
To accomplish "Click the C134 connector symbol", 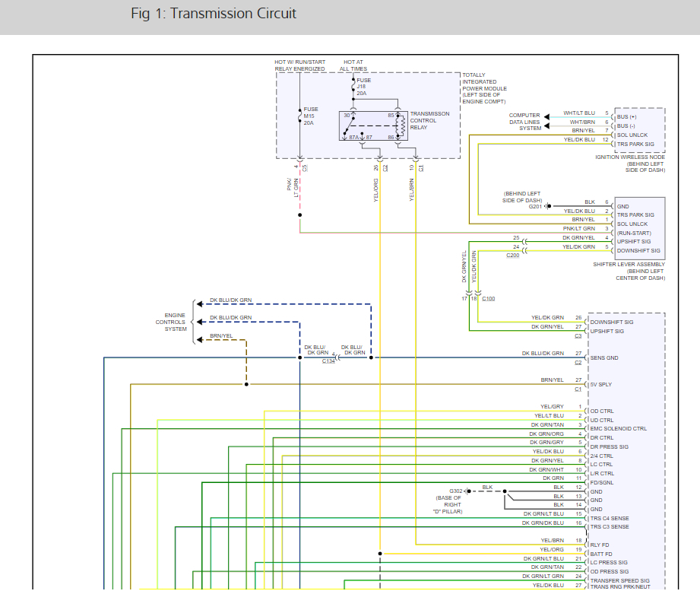I will coord(338,357).
